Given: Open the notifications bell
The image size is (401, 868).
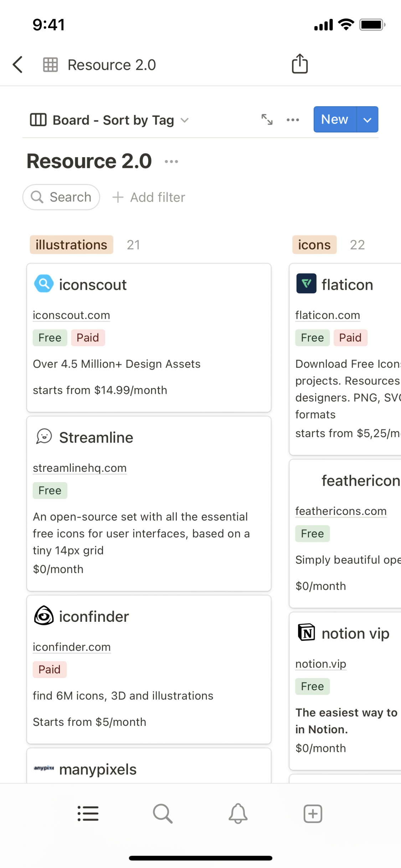Looking at the screenshot, I should coord(238,813).
